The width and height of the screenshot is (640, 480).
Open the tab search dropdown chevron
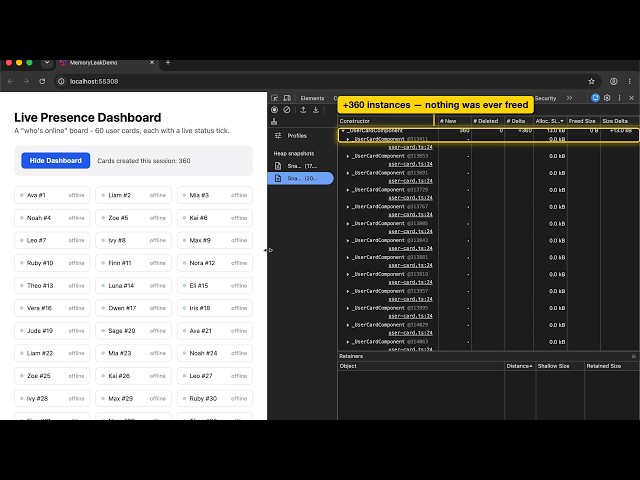[x=47, y=62]
